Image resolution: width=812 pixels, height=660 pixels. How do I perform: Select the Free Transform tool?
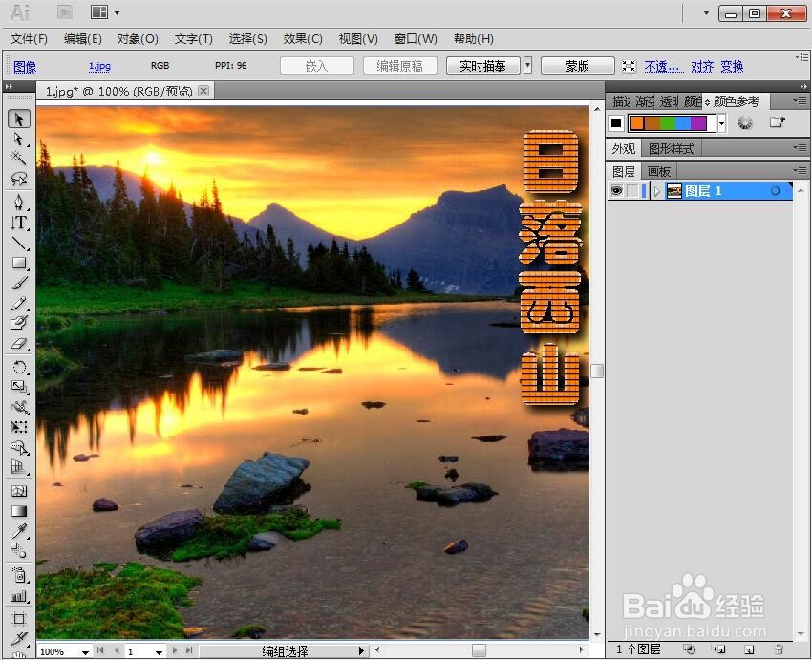(19, 427)
